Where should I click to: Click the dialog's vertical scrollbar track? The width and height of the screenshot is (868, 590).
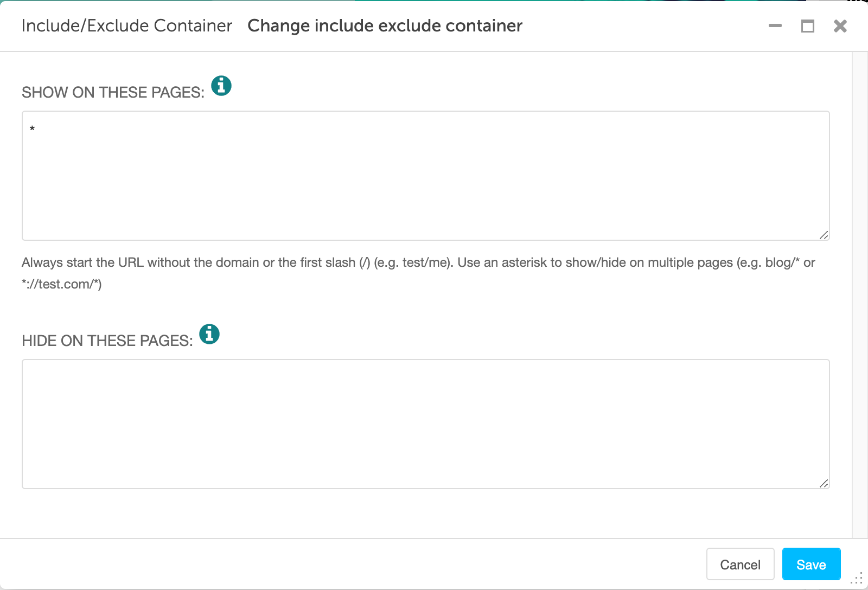[860, 295]
